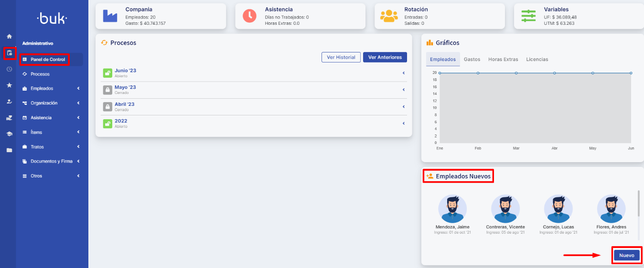Screen dimensions: 644x268
Task: Open the clipboard administrative icon in rail
Action: (x=10, y=53)
